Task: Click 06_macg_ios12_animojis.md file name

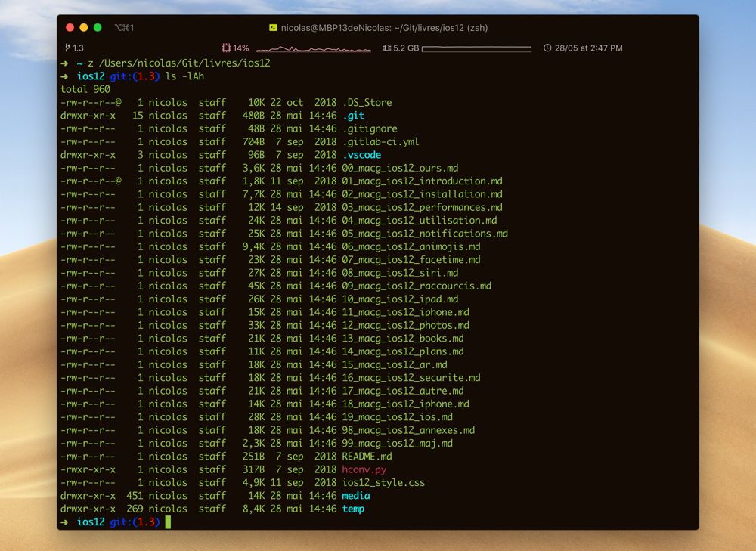Action: click(411, 246)
